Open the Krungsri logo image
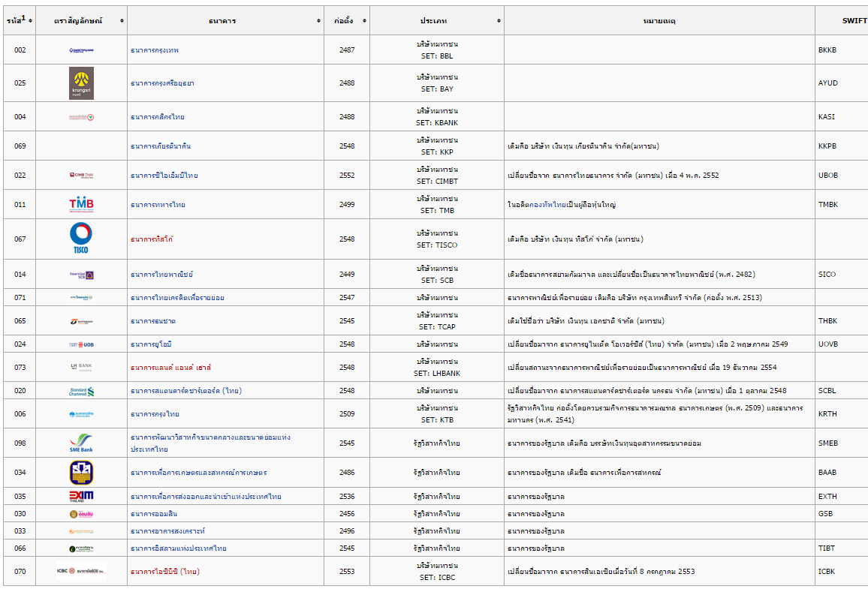Image resolution: width=868 pixels, height=589 pixels. (x=81, y=83)
